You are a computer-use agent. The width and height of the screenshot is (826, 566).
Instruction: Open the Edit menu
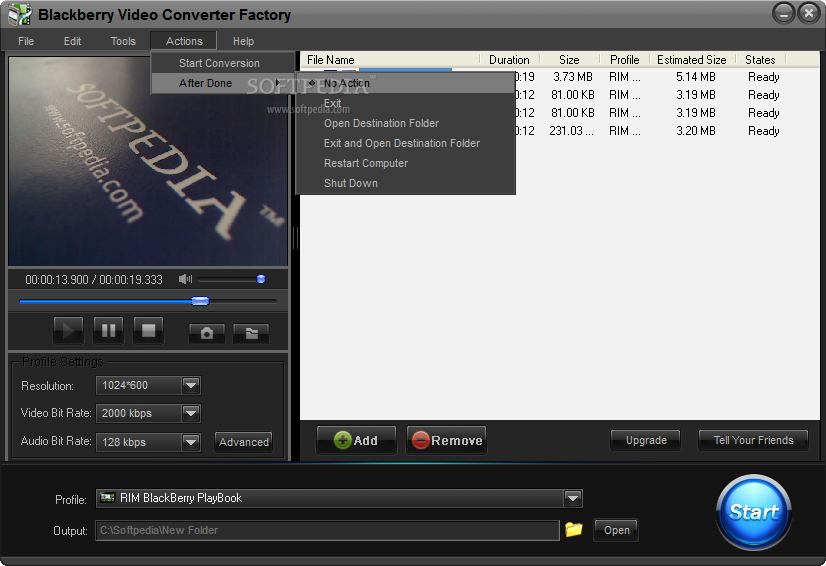(72, 41)
